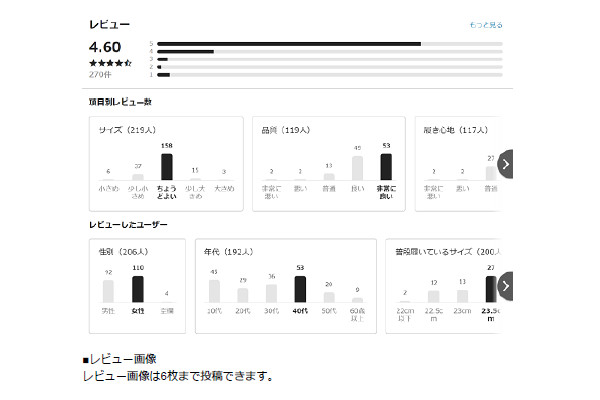Select the '女性' gender bar showing 110
The image size is (600, 400).
tap(138, 289)
